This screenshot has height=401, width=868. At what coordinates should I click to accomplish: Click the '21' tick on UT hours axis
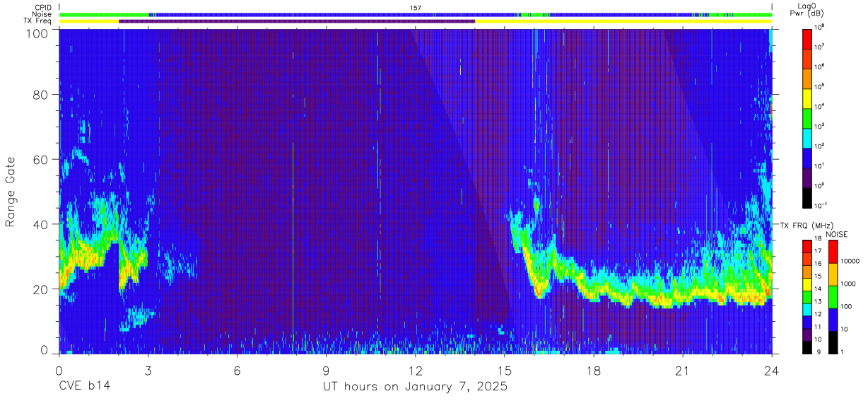[683, 370]
